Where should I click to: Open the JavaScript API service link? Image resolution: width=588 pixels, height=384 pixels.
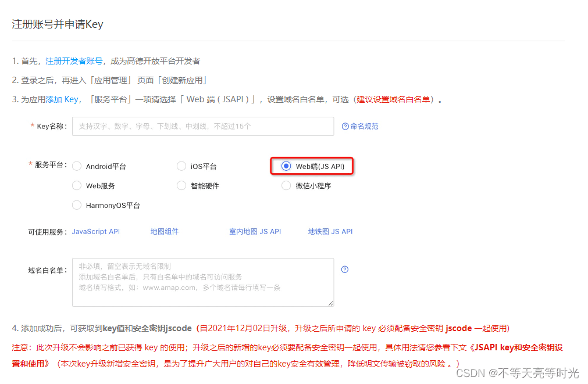click(96, 232)
